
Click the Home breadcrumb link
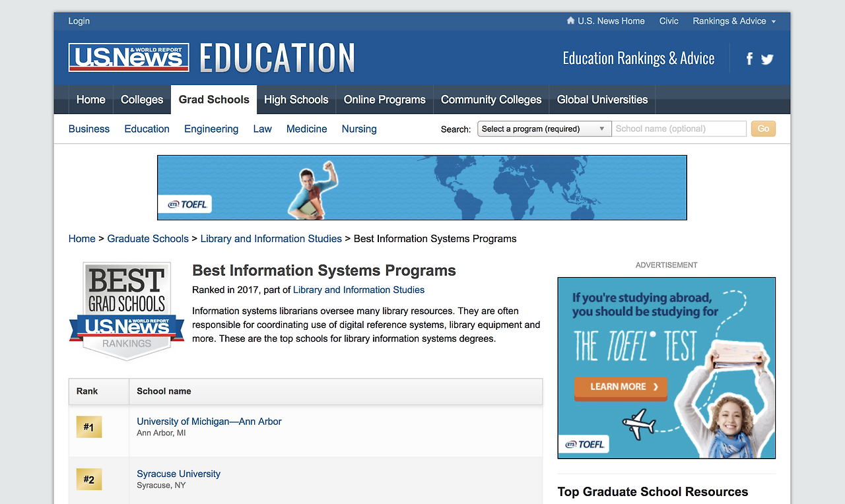[x=82, y=239]
